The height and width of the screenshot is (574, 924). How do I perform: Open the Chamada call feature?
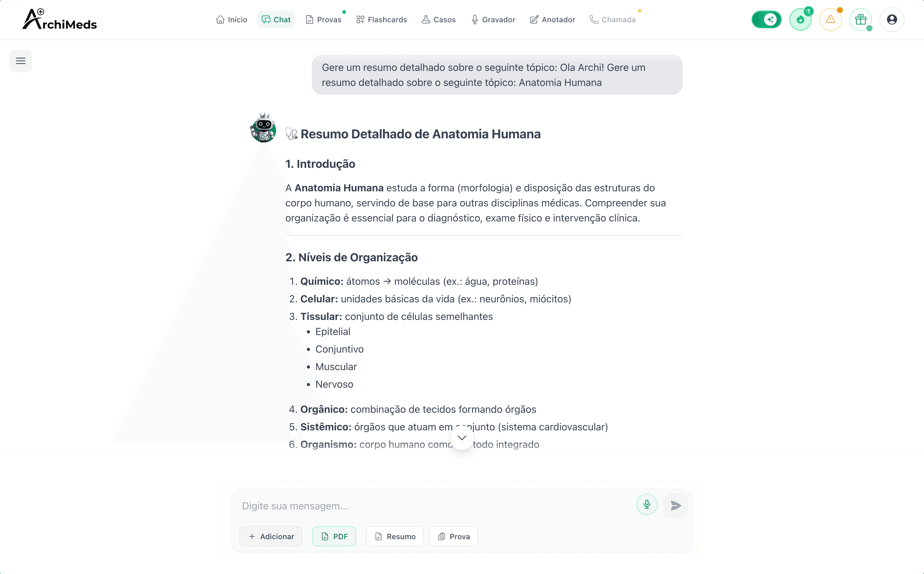(612, 19)
